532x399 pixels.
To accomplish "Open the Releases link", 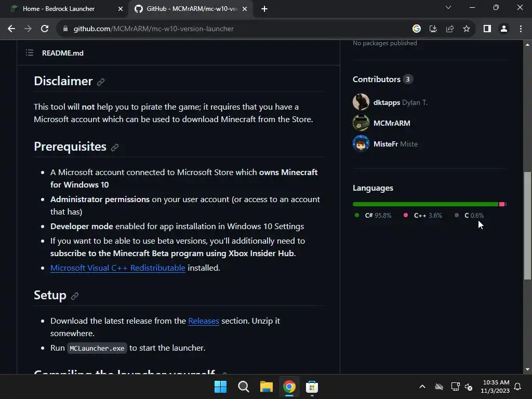I will point(204,321).
